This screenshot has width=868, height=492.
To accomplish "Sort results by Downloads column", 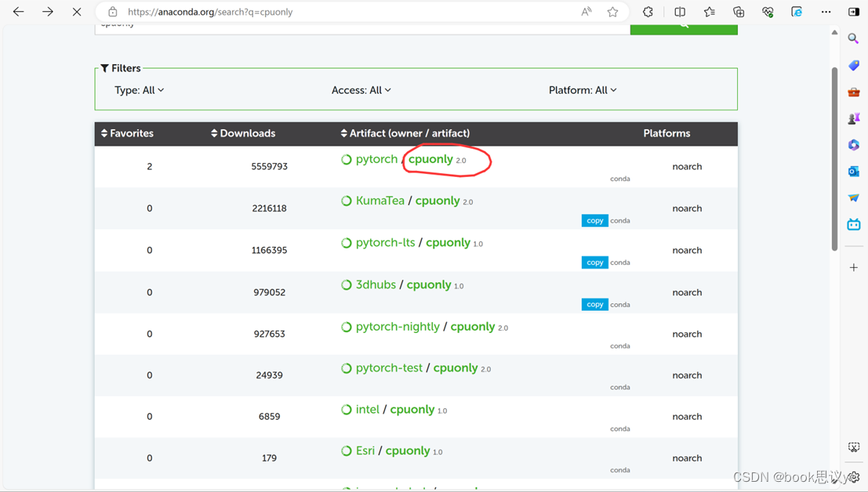I will click(x=243, y=133).
